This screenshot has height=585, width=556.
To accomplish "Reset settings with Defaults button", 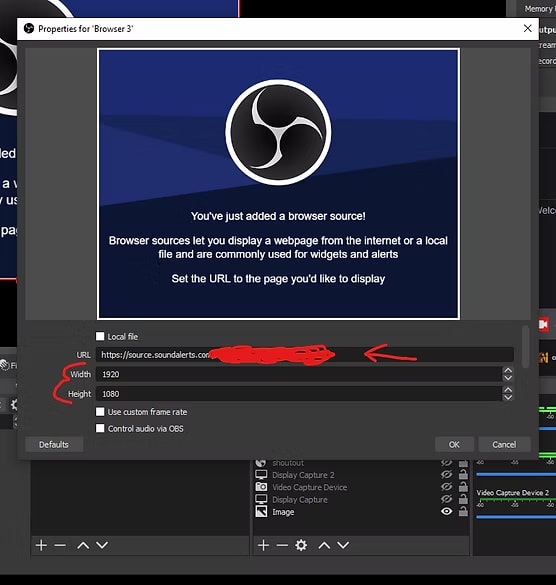I will (54, 445).
